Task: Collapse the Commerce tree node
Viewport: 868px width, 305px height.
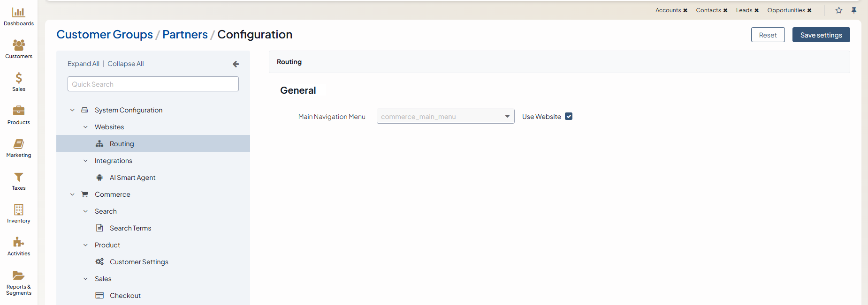Action: (72, 194)
